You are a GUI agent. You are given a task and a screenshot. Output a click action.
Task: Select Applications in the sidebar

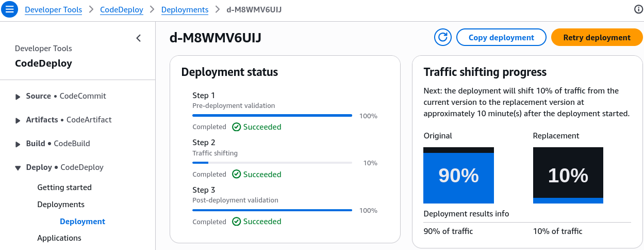[x=59, y=238]
